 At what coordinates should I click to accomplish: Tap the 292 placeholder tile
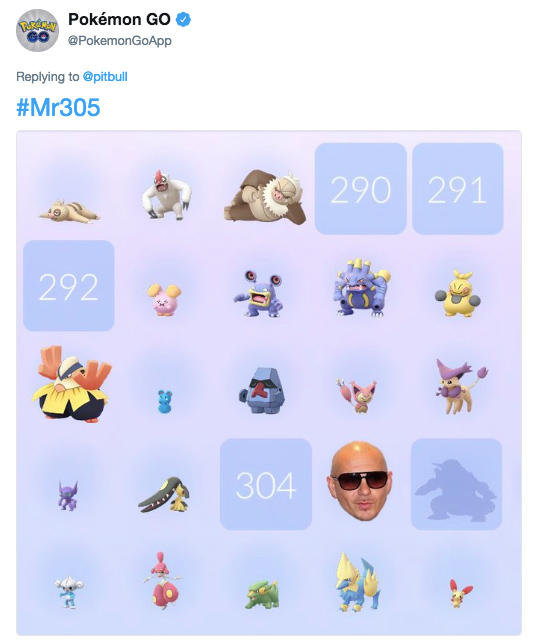69,285
